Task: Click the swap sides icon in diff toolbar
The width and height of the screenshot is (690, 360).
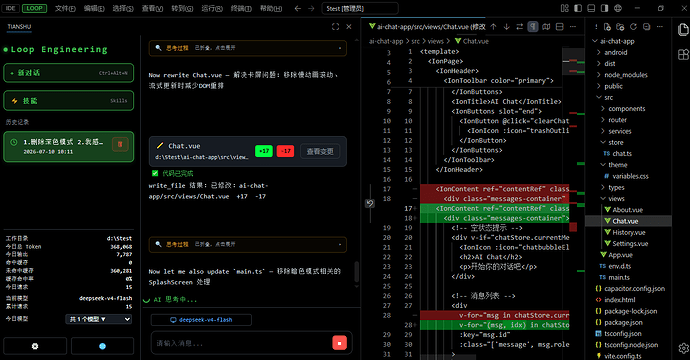Action: click(520, 27)
